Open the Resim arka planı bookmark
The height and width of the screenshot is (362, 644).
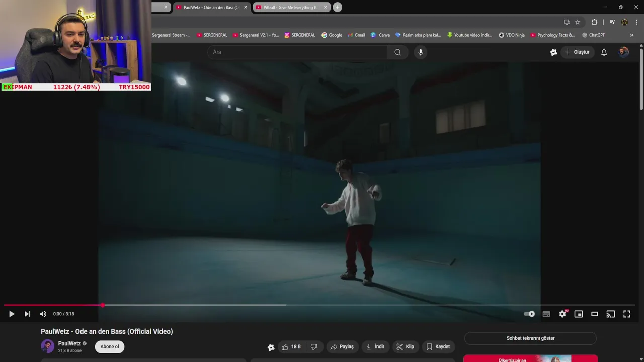pyautogui.click(x=418, y=35)
